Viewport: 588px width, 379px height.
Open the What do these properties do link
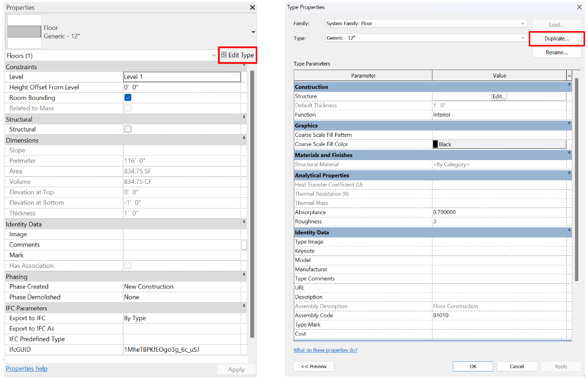tap(325, 350)
